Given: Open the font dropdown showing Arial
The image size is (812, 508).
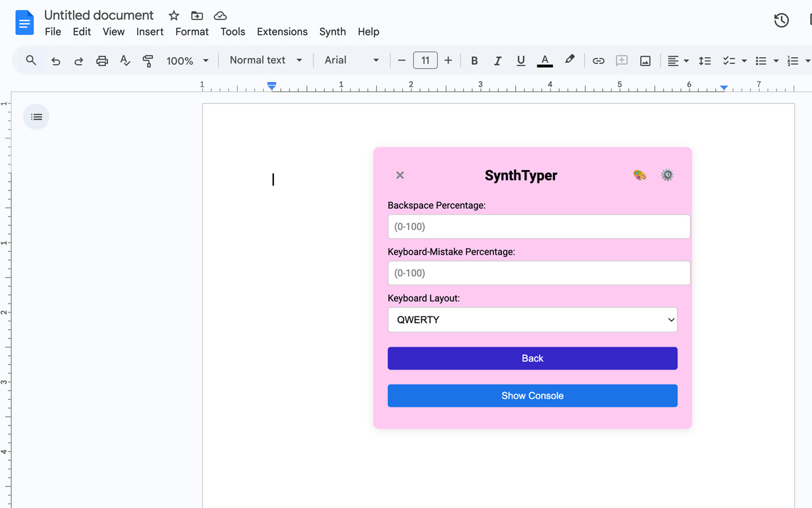Looking at the screenshot, I should (351, 60).
